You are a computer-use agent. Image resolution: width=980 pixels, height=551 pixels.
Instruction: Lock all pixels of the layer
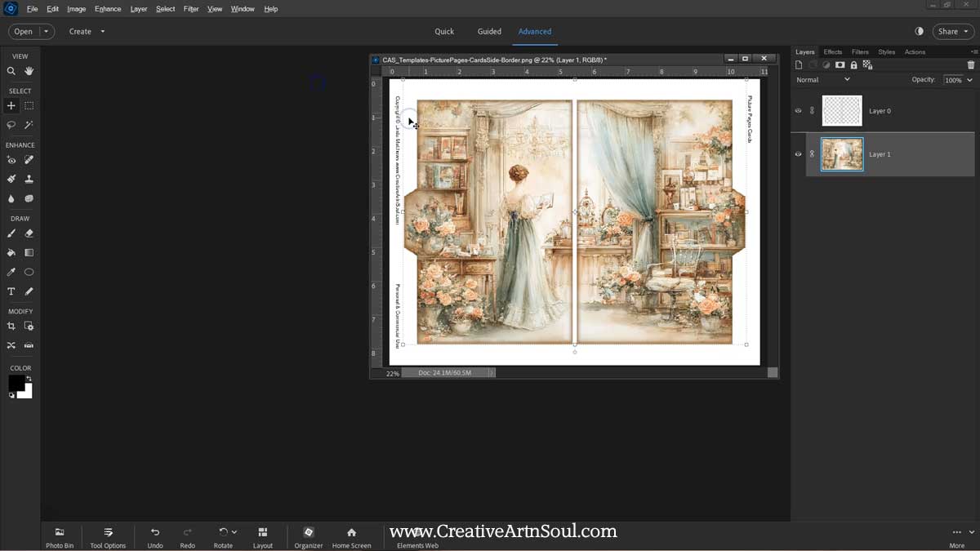(853, 65)
